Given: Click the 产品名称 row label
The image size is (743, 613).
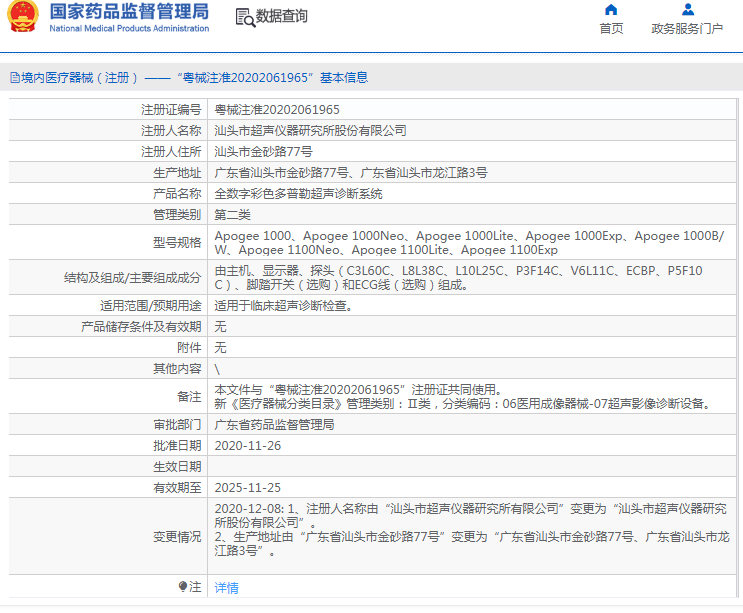Looking at the screenshot, I should point(177,194).
